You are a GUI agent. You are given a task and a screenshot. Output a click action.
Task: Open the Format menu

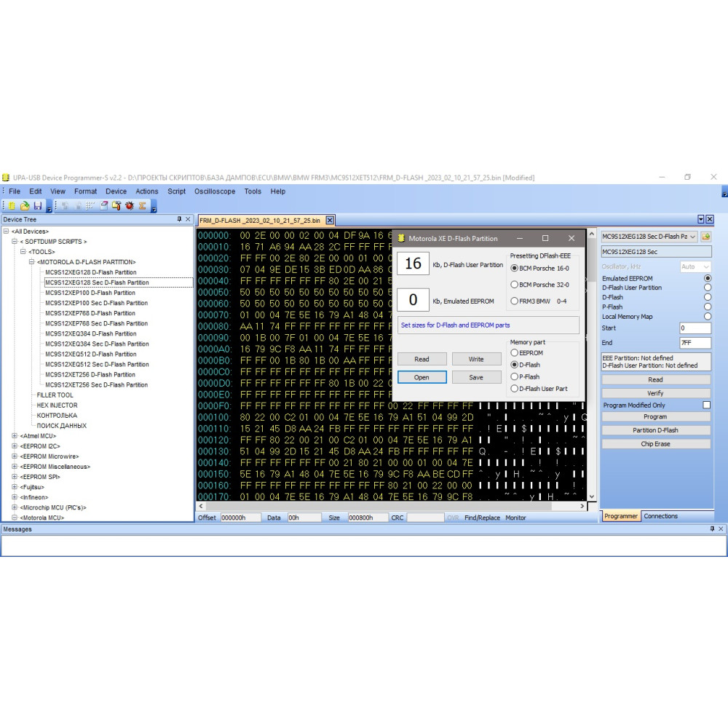[x=85, y=191]
